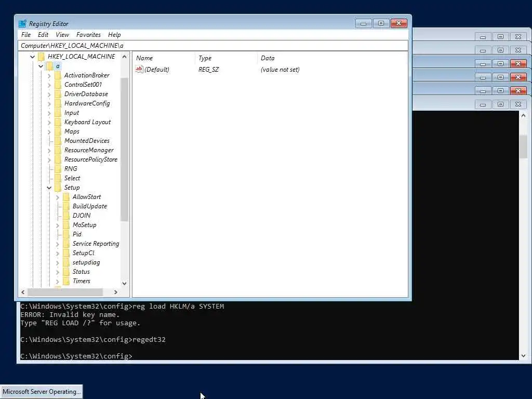Click the ControlSet001 folder icon
This screenshot has width=532, height=399.
tap(58, 85)
